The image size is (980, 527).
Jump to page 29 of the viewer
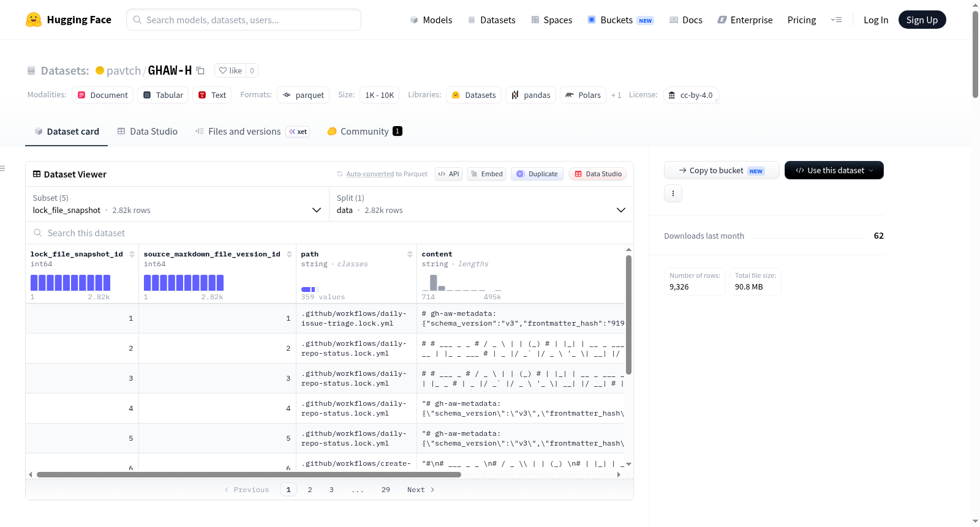tap(386, 490)
